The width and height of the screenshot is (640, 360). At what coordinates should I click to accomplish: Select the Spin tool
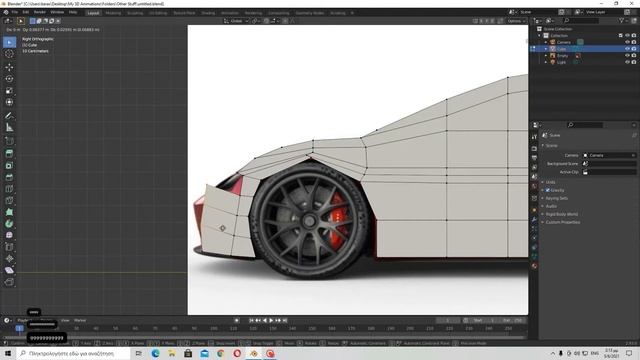click(9, 224)
